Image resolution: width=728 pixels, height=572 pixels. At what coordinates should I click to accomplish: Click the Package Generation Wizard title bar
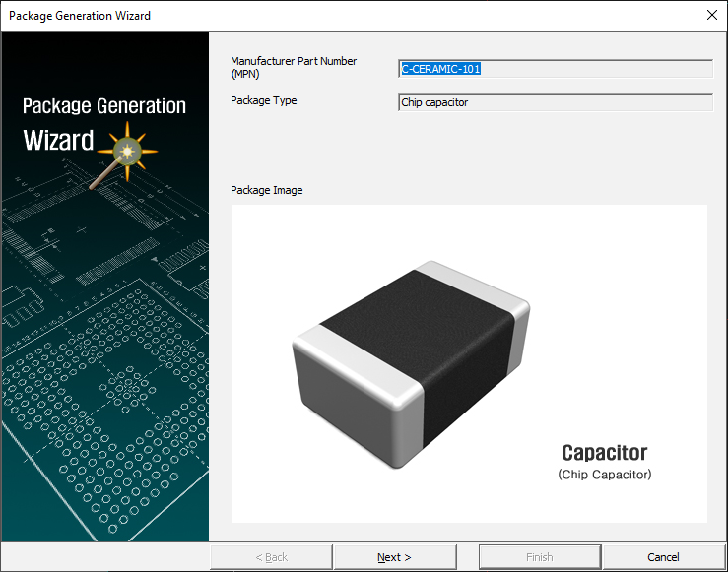coord(296,16)
